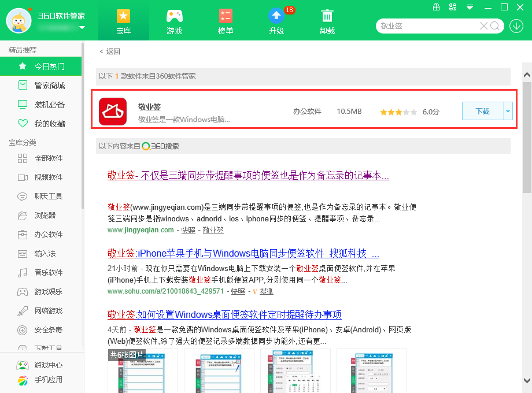This screenshot has height=393, width=532.
Task: Click the search box containing 敬业签
Action: (427, 26)
